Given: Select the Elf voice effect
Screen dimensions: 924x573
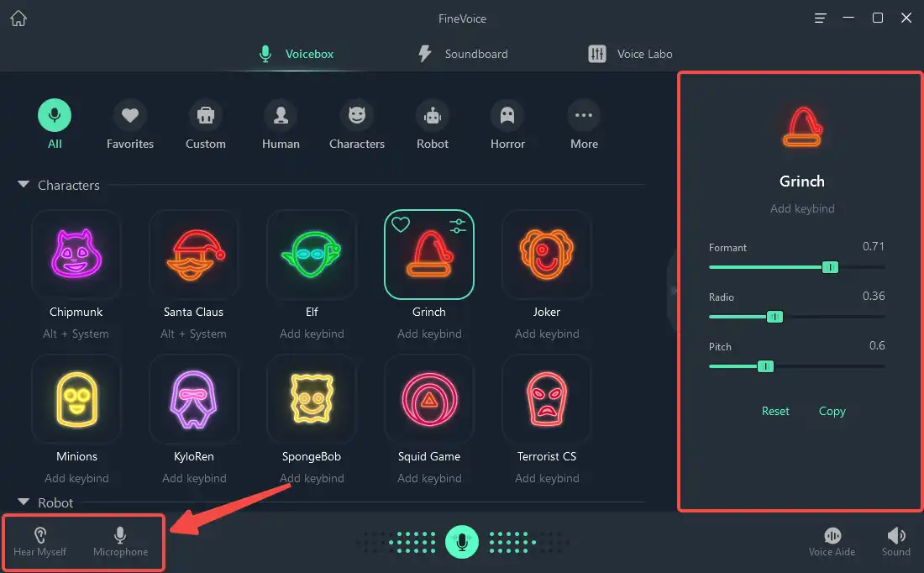Looking at the screenshot, I should pos(312,255).
